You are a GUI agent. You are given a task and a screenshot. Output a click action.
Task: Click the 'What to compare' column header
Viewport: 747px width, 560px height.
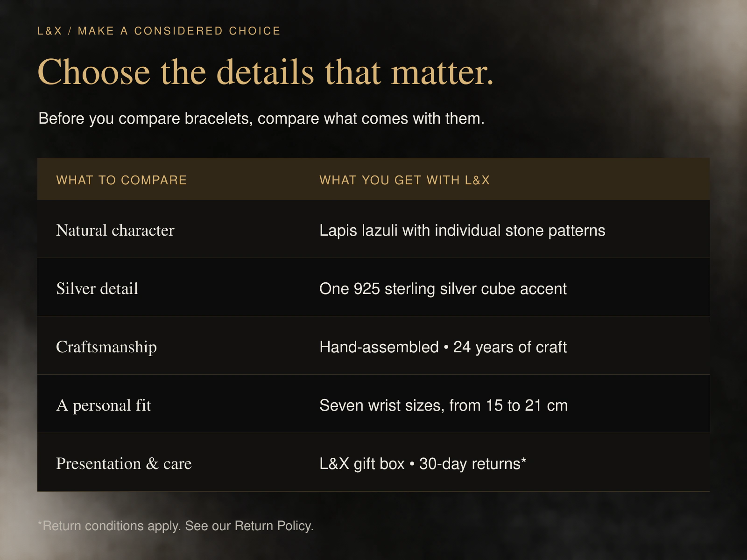(x=121, y=180)
